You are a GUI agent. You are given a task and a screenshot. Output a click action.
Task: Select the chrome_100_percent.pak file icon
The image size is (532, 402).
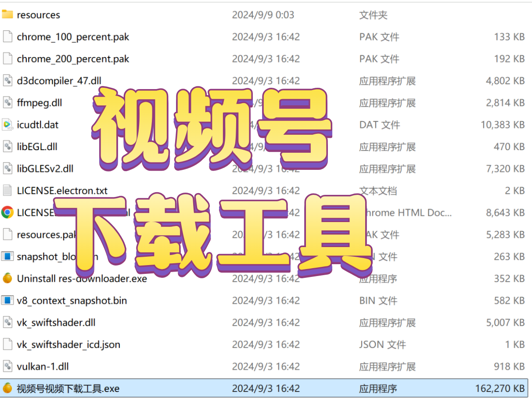pyautogui.click(x=7, y=37)
